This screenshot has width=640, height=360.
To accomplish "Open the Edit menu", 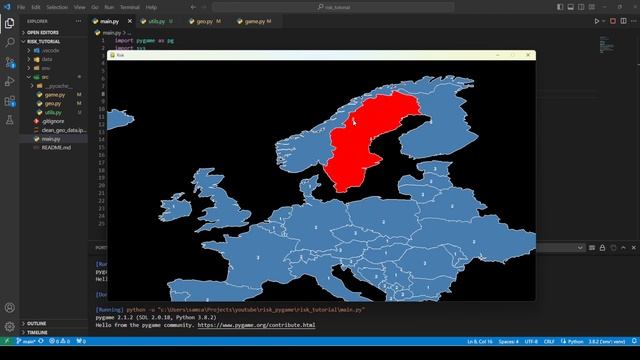I will coord(36,7).
